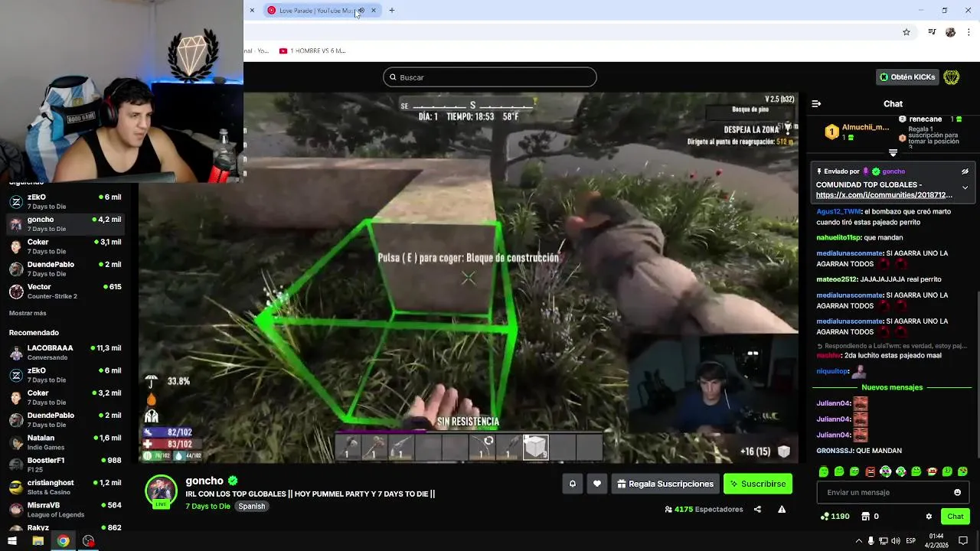
Task: Open the red app taskbar icon
Action: tap(89, 541)
